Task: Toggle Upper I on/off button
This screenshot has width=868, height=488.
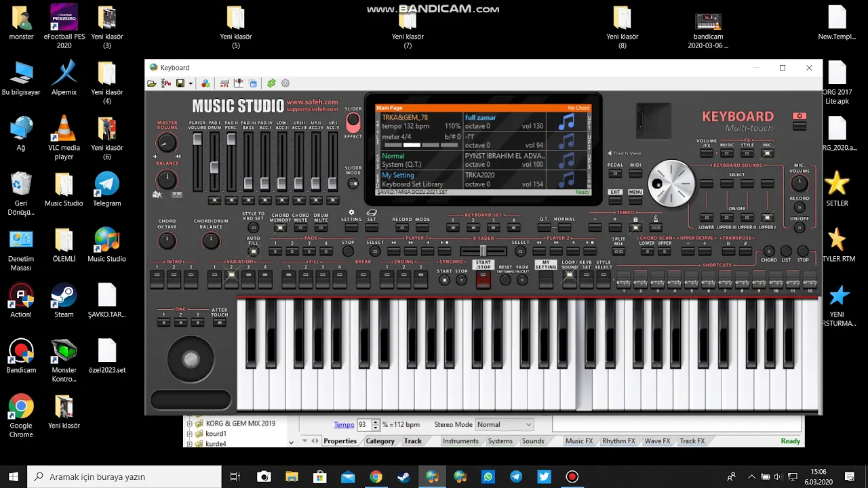Action: (767, 218)
